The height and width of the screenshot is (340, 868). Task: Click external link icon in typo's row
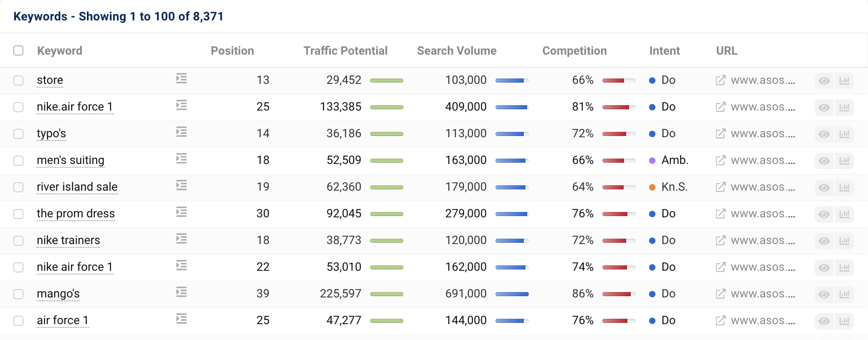[721, 133]
